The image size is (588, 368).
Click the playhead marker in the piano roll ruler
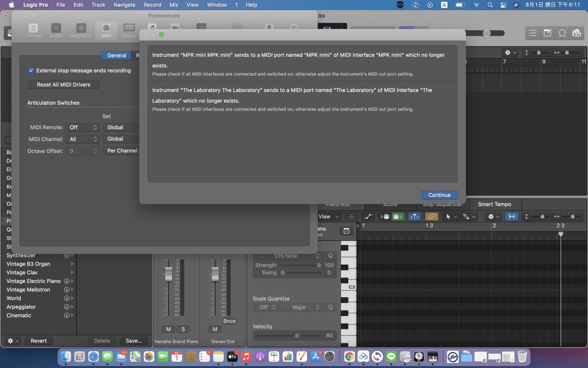[560, 234]
